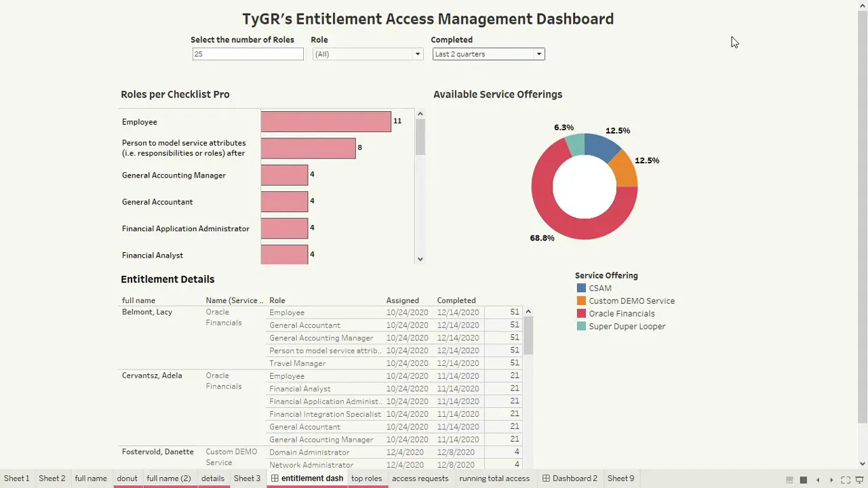Advance to next sheet with the right arrow
This screenshot has height=488, width=868.
pos(831,479)
